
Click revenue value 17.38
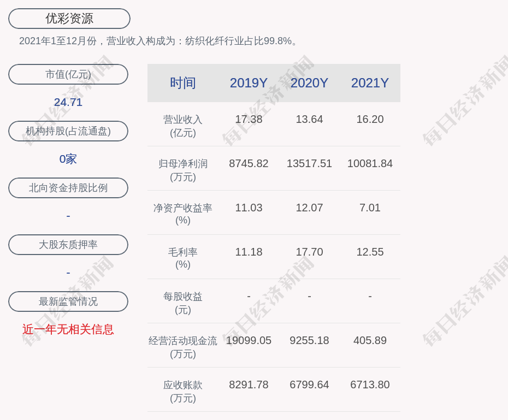[249, 119]
